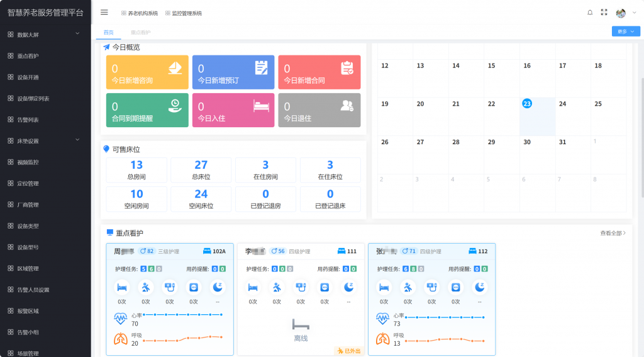Click the 查看全部 link
Image resolution: width=644 pixels, height=357 pixels.
613,233
